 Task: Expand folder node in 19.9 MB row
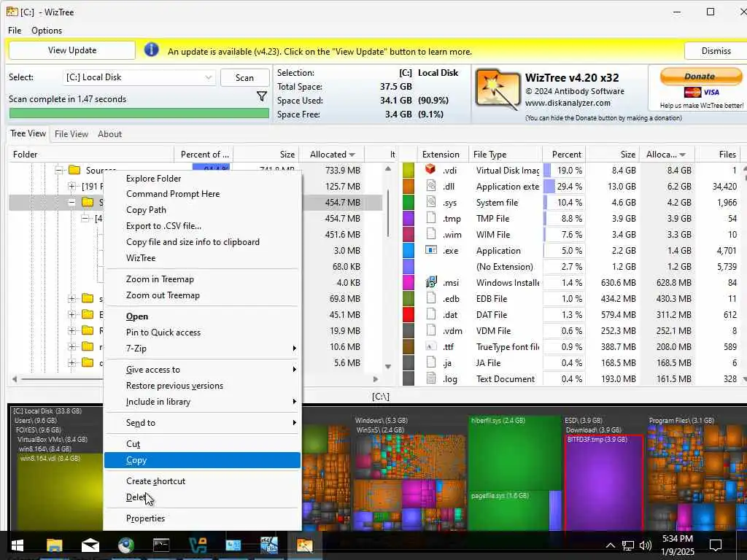[72, 330]
